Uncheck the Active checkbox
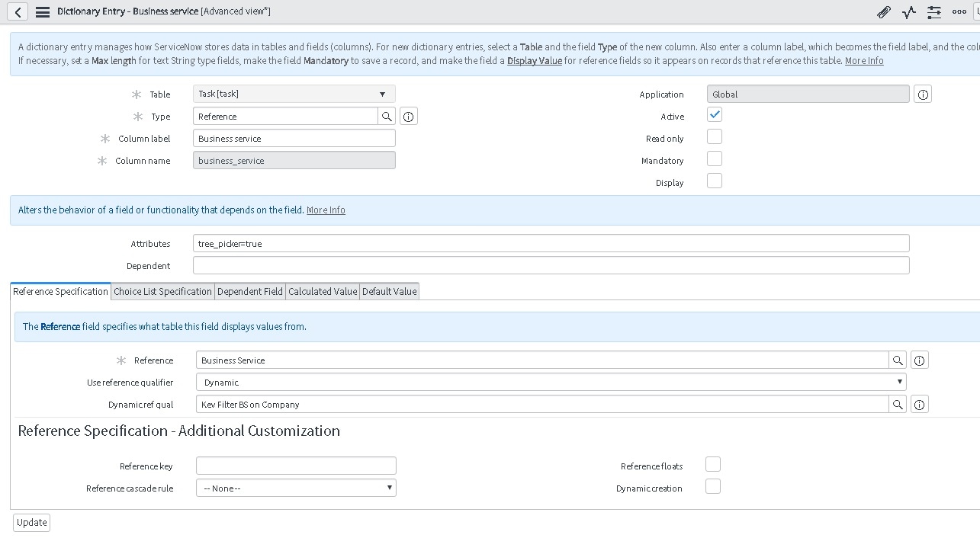 pos(714,114)
